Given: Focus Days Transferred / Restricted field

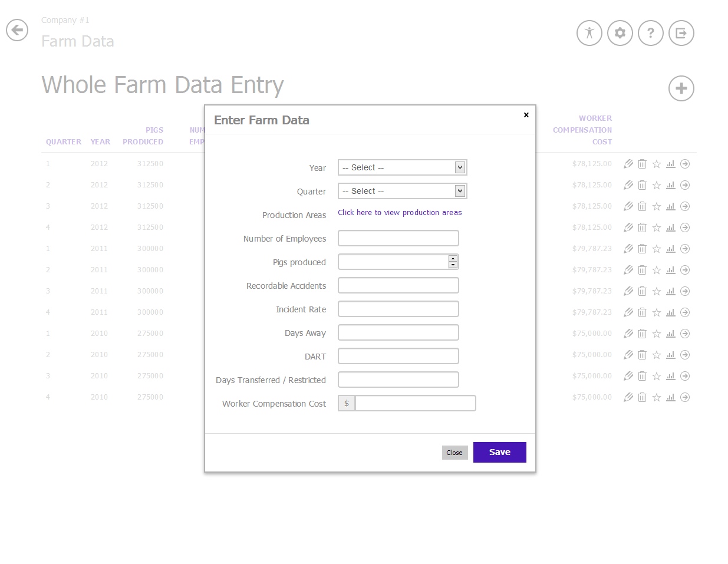Looking at the screenshot, I should click(398, 380).
